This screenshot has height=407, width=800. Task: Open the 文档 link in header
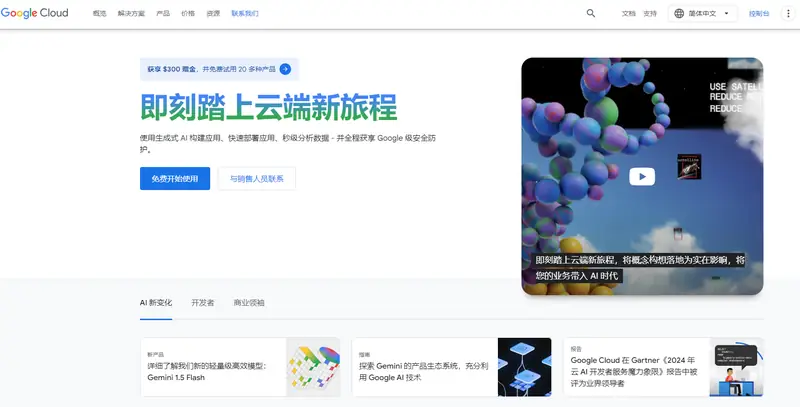(629, 14)
